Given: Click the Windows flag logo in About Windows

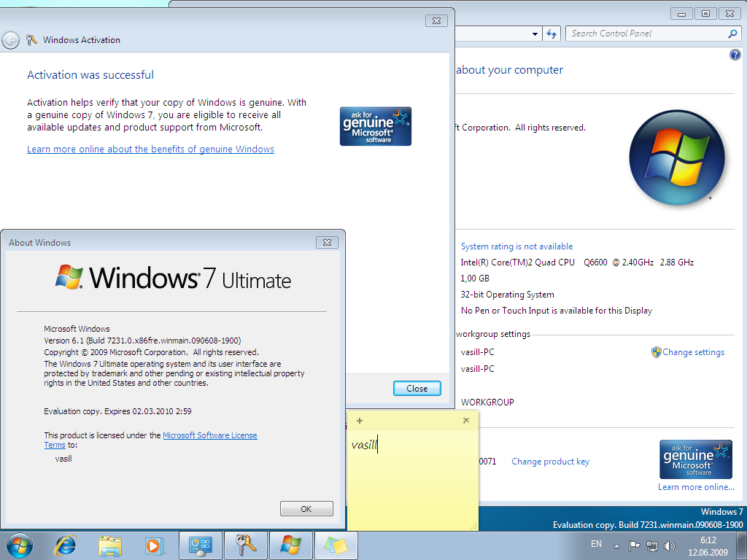Looking at the screenshot, I should 69,277.
